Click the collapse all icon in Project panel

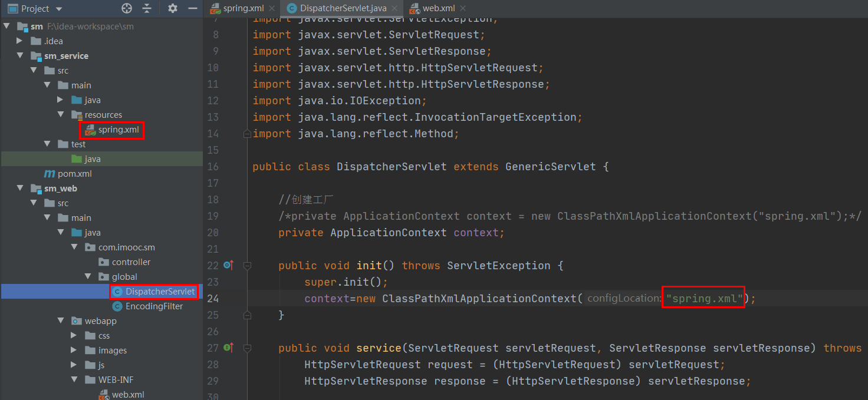pos(147,8)
